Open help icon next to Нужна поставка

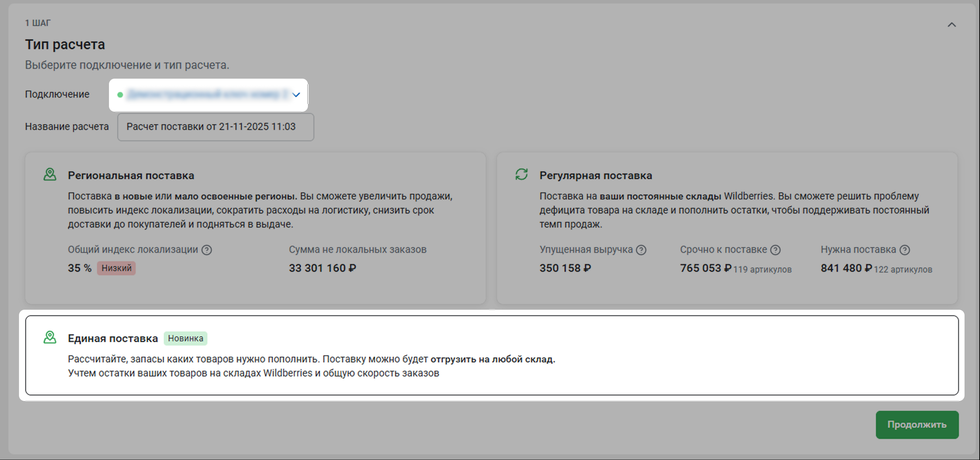point(905,250)
